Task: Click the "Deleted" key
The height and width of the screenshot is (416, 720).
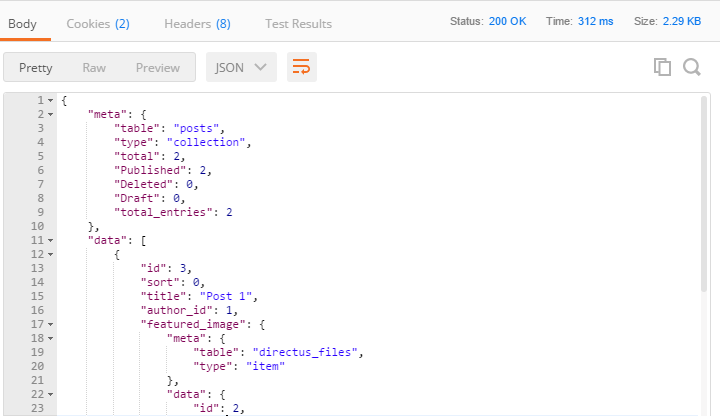Action: click(144, 184)
